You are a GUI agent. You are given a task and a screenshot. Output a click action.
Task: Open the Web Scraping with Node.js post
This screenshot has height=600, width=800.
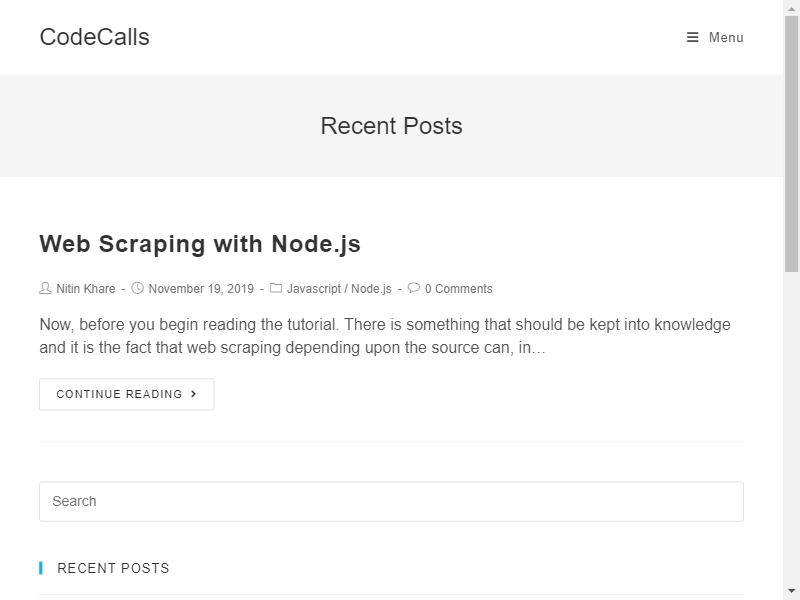pos(199,243)
